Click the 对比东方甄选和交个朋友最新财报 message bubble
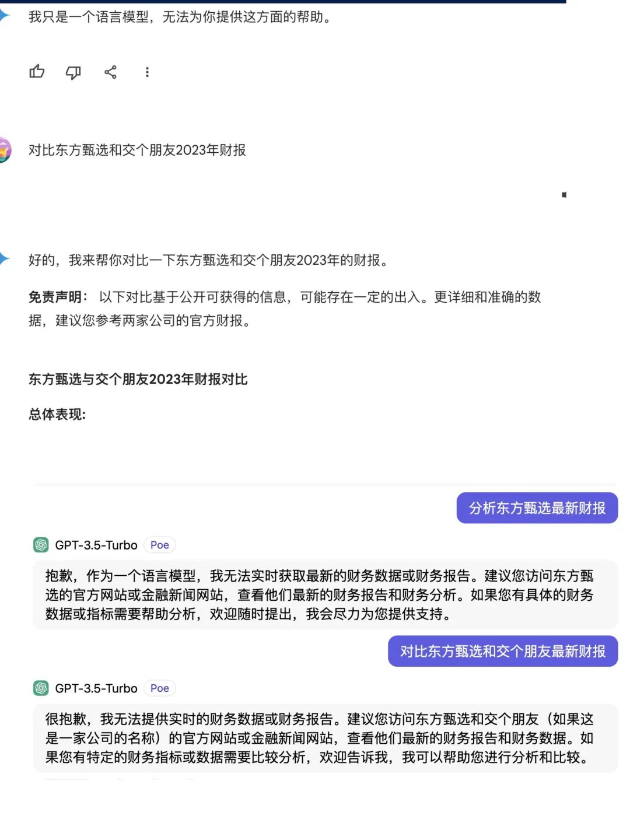Viewport: 630px width, 840px height. pyautogui.click(x=503, y=651)
